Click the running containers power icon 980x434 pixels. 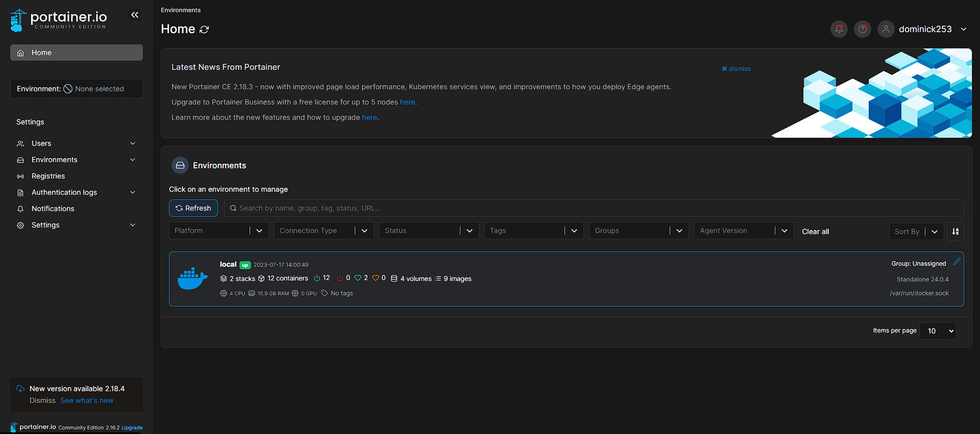point(317,278)
